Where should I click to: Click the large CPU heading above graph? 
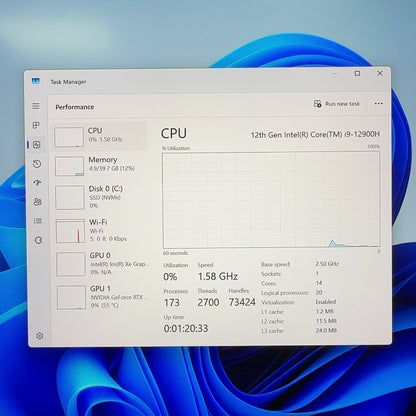174,133
